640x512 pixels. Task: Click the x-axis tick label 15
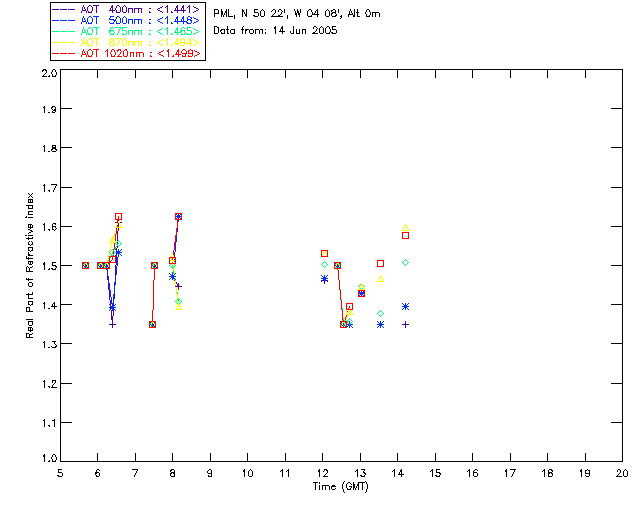tap(435, 473)
